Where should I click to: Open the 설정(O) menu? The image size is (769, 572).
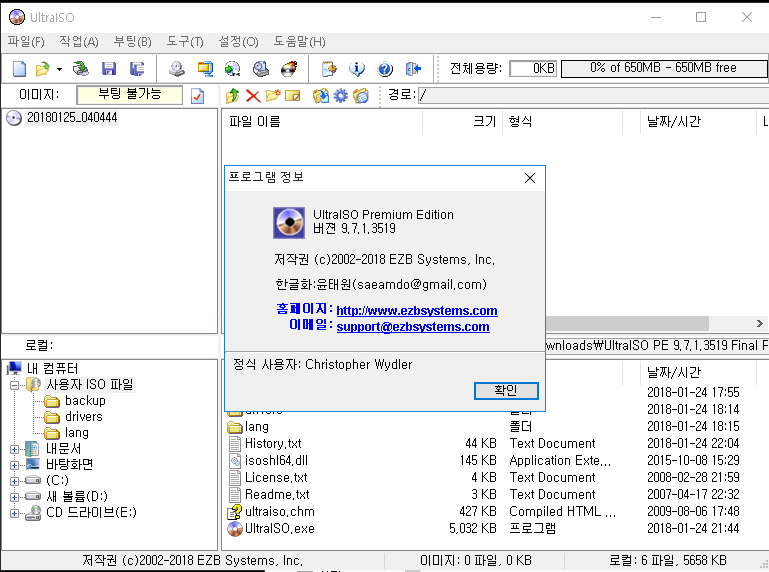(x=238, y=42)
